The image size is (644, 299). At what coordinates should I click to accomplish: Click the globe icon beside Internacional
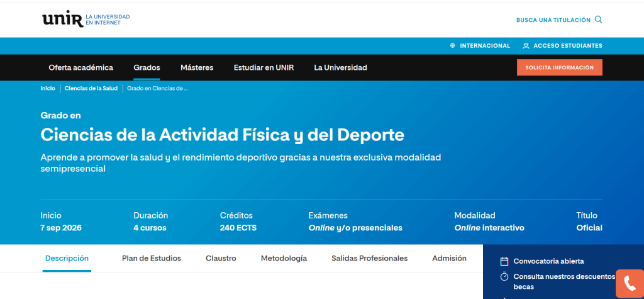(453, 46)
